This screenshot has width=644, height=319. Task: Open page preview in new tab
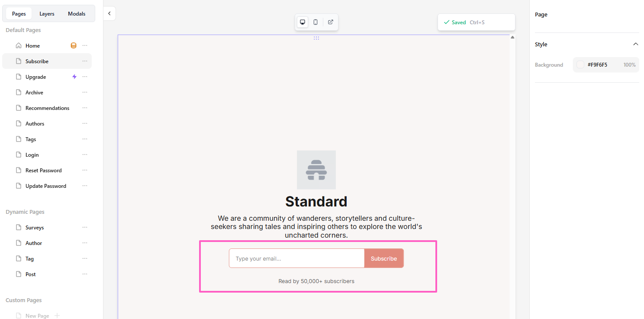331,22
